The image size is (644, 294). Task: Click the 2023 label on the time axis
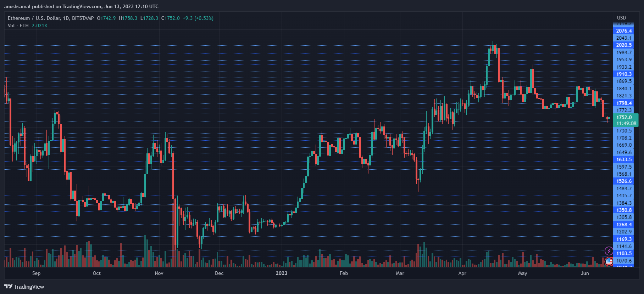(x=282, y=273)
